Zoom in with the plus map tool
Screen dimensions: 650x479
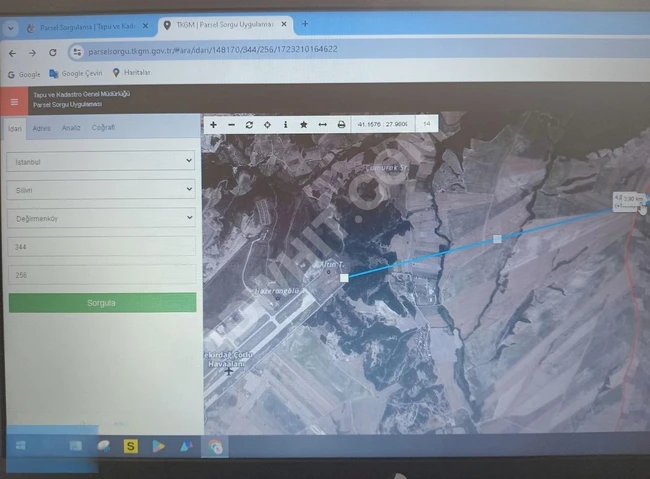coord(213,124)
